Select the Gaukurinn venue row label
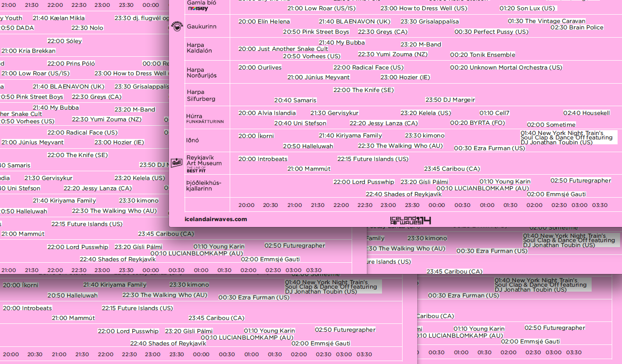 pyautogui.click(x=201, y=26)
